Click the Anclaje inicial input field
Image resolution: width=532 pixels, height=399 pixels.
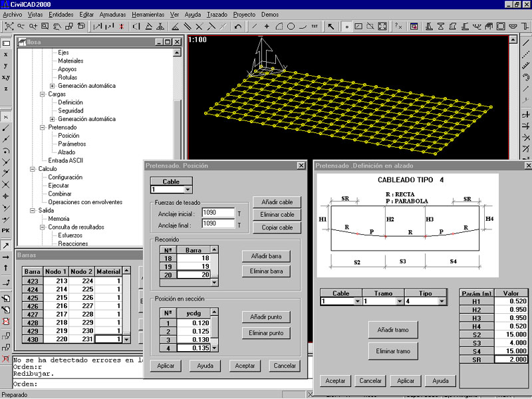click(x=218, y=213)
